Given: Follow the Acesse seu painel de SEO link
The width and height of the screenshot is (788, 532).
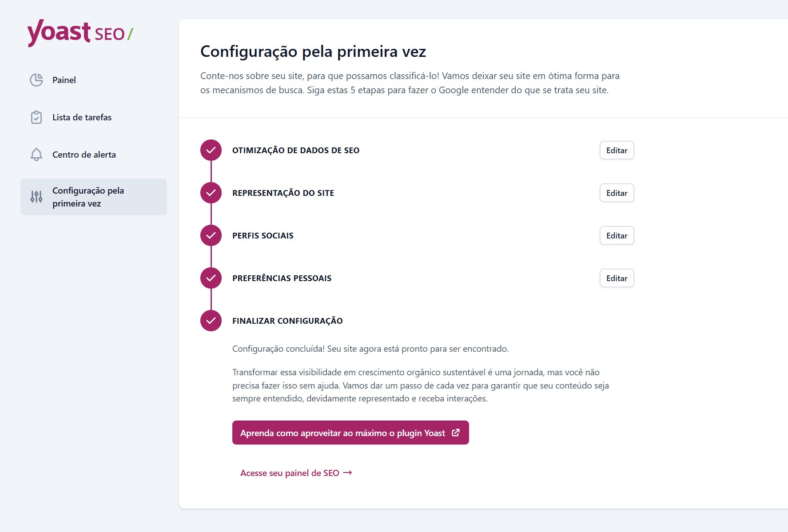Looking at the screenshot, I should point(296,473).
